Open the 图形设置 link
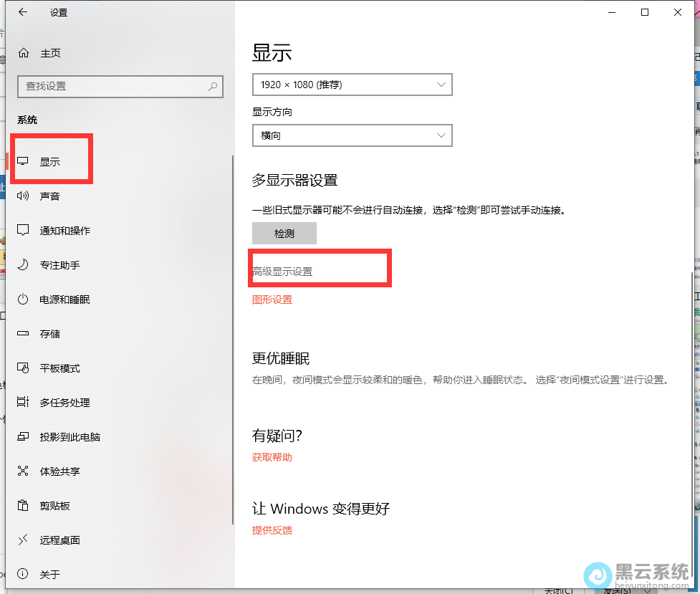This screenshot has width=700, height=594. click(x=272, y=300)
